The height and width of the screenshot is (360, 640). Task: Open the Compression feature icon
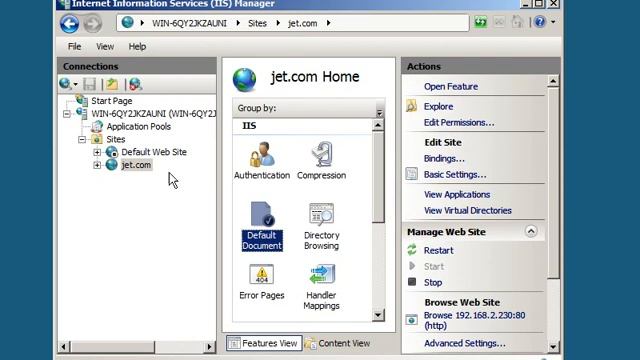[322, 154]
